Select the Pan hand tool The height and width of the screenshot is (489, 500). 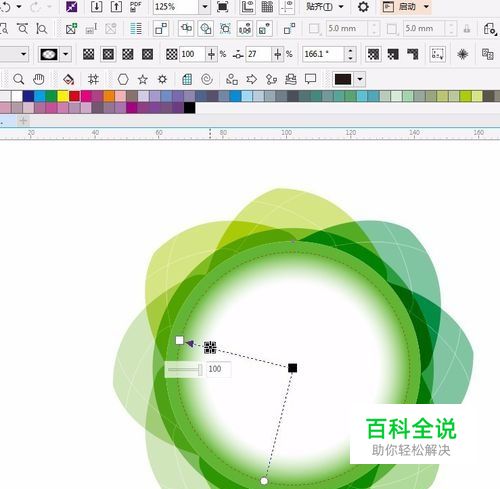(38, 79)
